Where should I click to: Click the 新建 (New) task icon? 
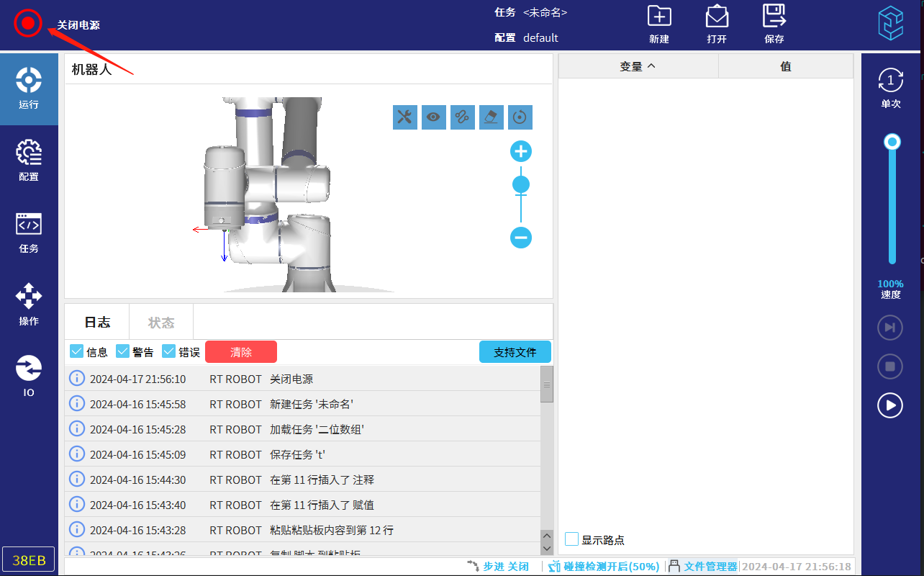coord(658,23)
